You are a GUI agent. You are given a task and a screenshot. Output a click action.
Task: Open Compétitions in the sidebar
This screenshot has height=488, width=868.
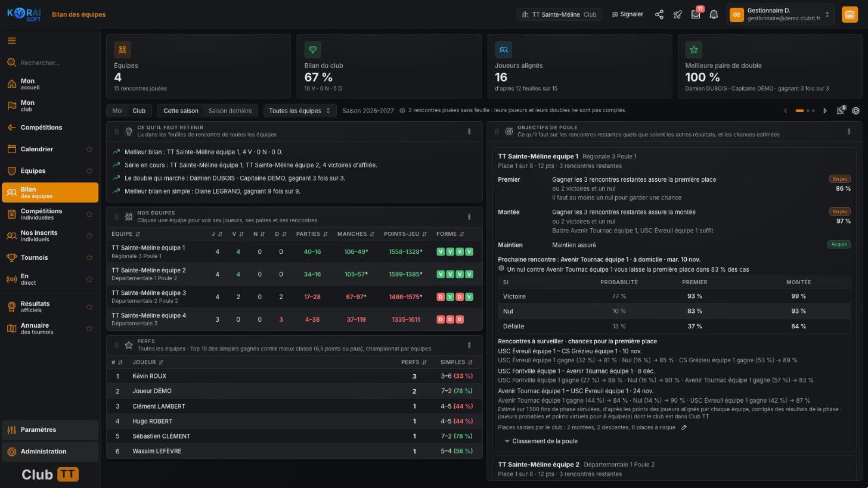[x=50, y=128]
